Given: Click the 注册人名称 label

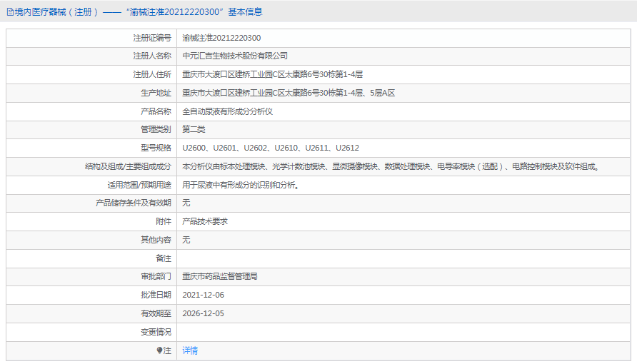Looking at the screenshot, I should [x=152, y=56].
